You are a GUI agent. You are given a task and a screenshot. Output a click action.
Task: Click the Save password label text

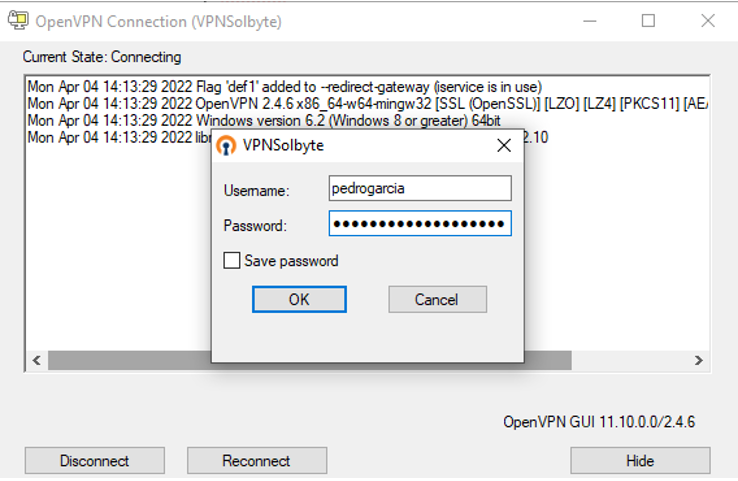tap(291, 261)
